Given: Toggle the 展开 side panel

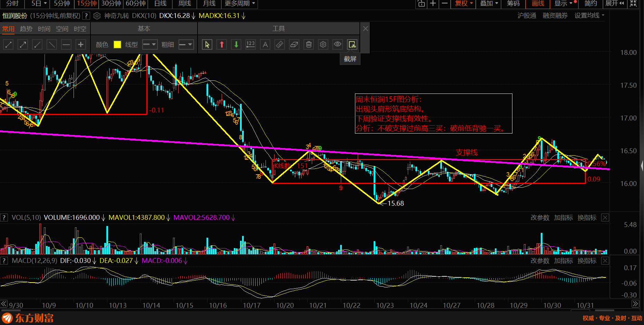Looking at the screenshot, I should click(615, 4).
